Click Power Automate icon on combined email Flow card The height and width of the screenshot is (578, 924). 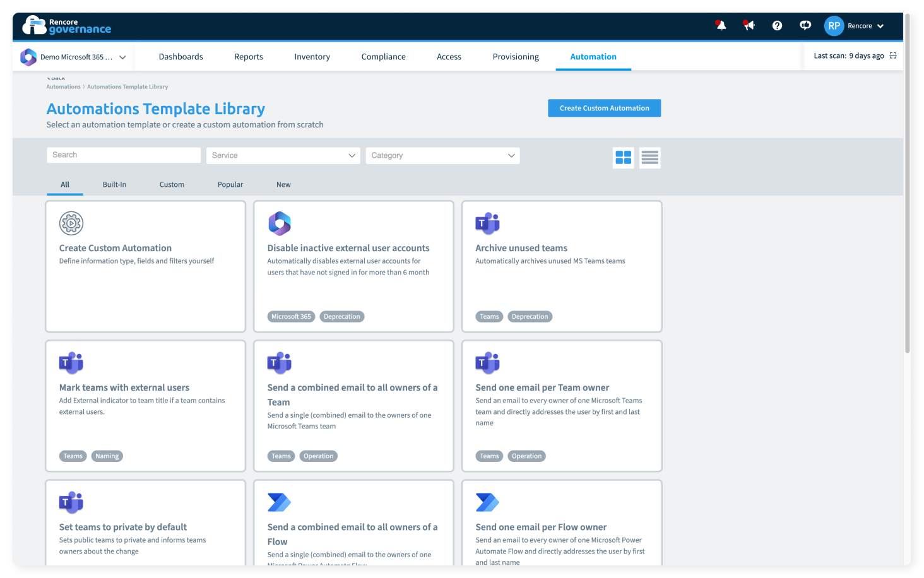pyautogui.click(x=279, y=502)
